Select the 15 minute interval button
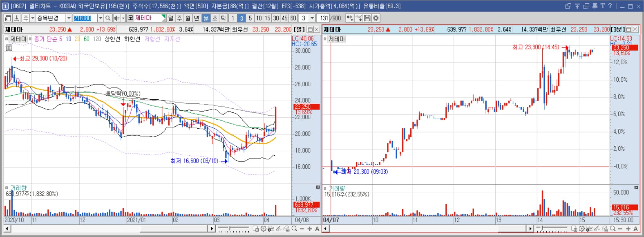 click(x=268, y=18)
